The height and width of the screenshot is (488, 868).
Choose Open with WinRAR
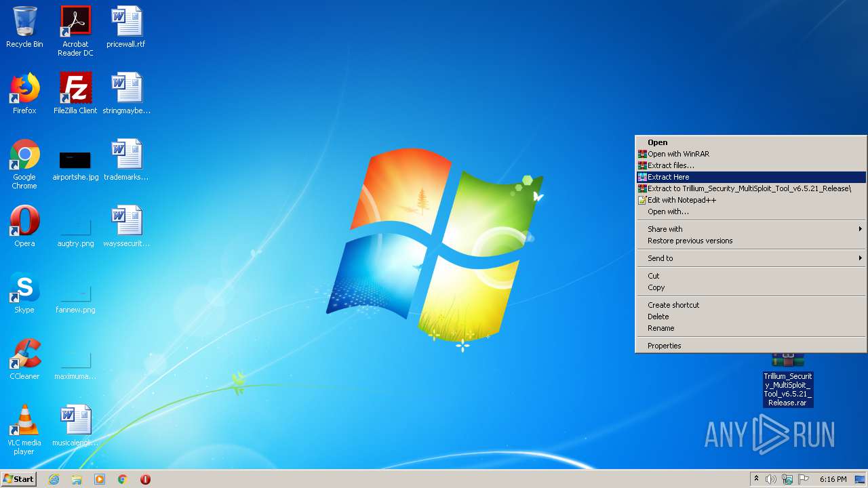point(751,154)
